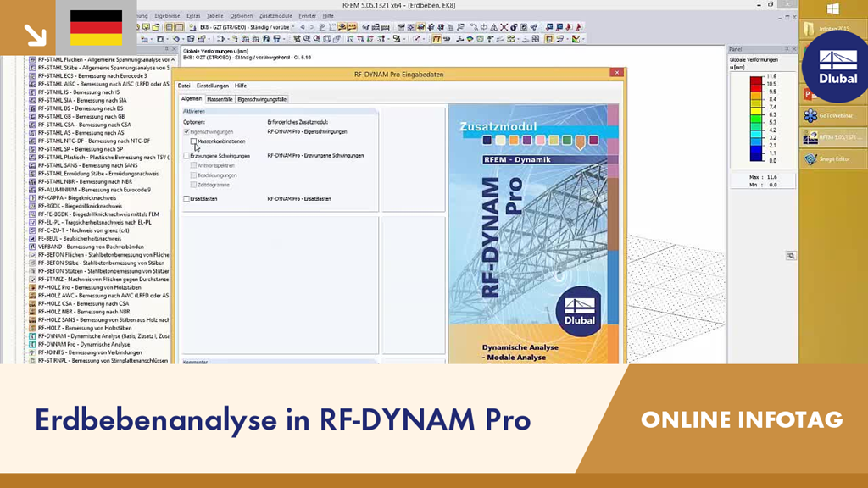Click the colored isosurface icon in toolbar

click(x=470, y=39)
